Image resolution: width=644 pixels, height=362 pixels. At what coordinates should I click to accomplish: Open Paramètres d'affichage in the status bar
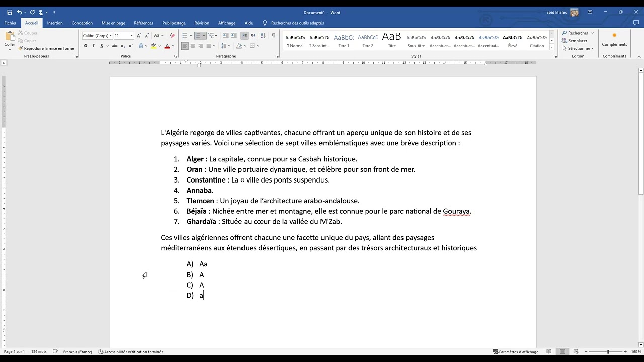point(516,352)
